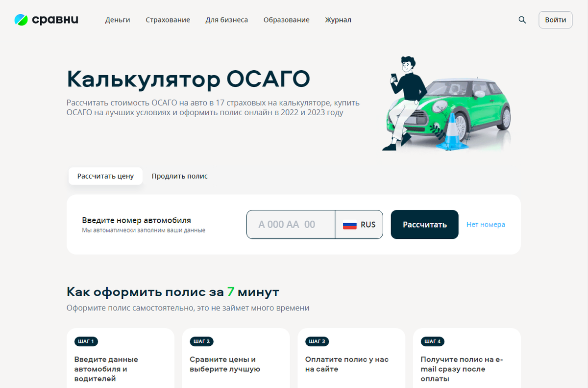Click the Получите полис на e-mail card
The height and width of the screenshot is (388, 588).
(x=467, y=358)
